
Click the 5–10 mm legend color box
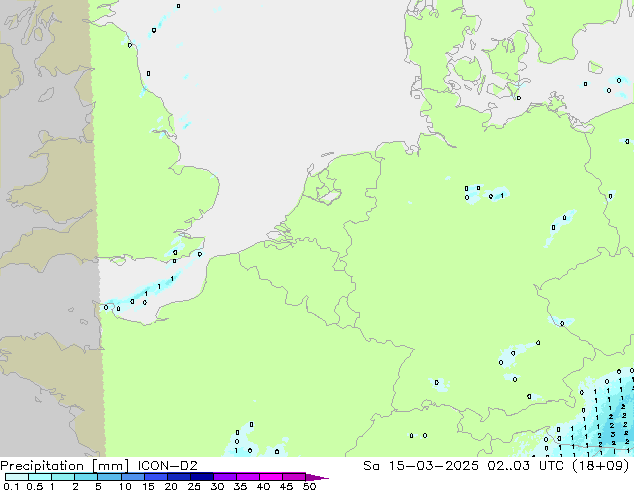pyautogui.click(x=109, y=477)
